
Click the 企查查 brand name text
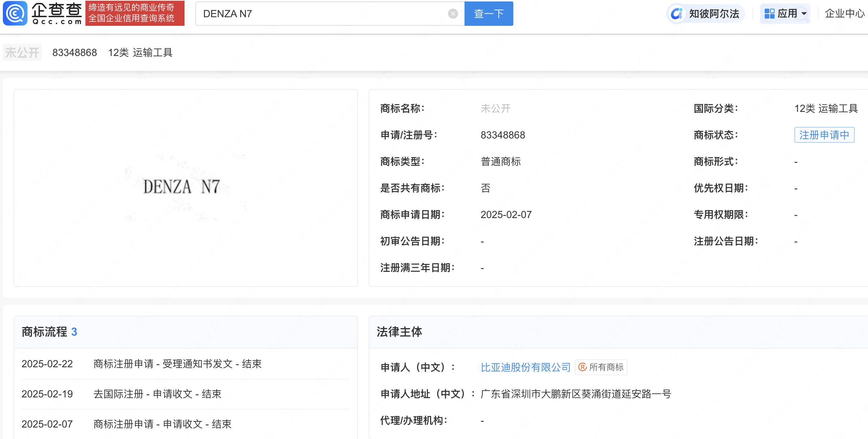coord(56,10)
